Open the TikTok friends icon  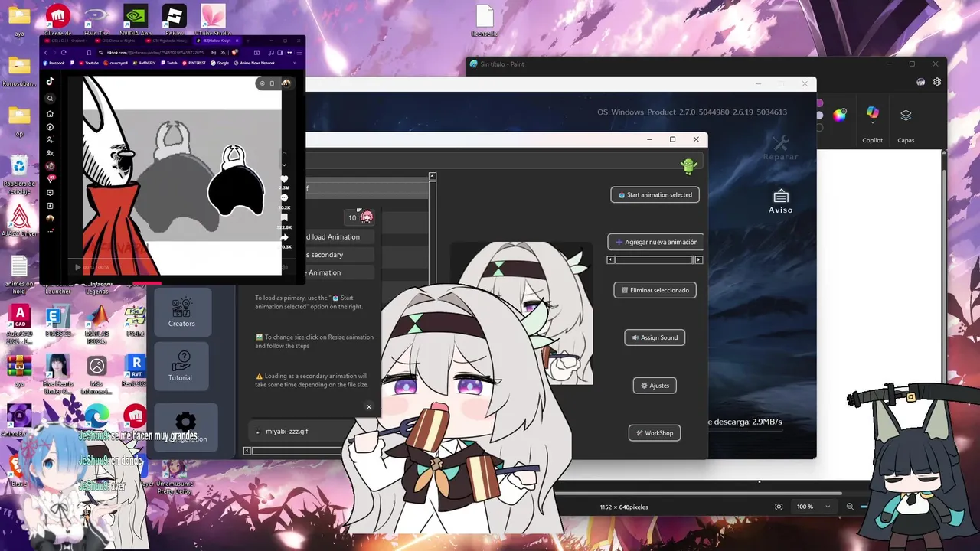click(x=50, y=153)
